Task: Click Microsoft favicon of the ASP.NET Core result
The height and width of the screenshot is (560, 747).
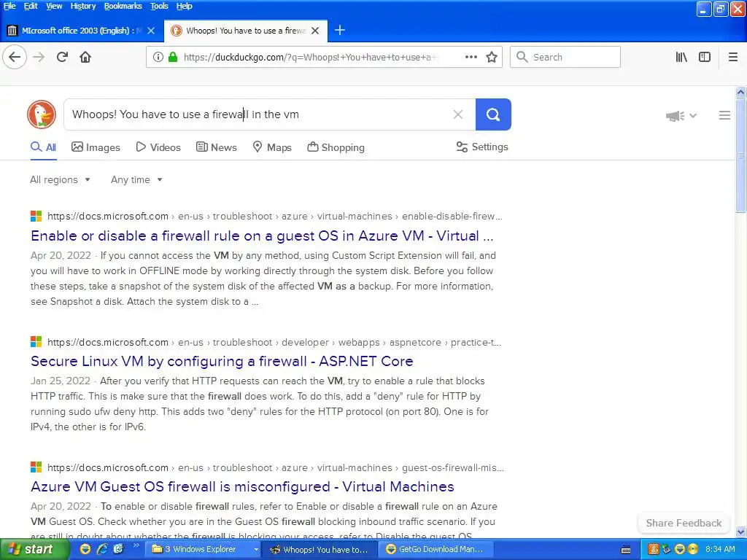Action: pyautogui.click(x=36, y=342)
